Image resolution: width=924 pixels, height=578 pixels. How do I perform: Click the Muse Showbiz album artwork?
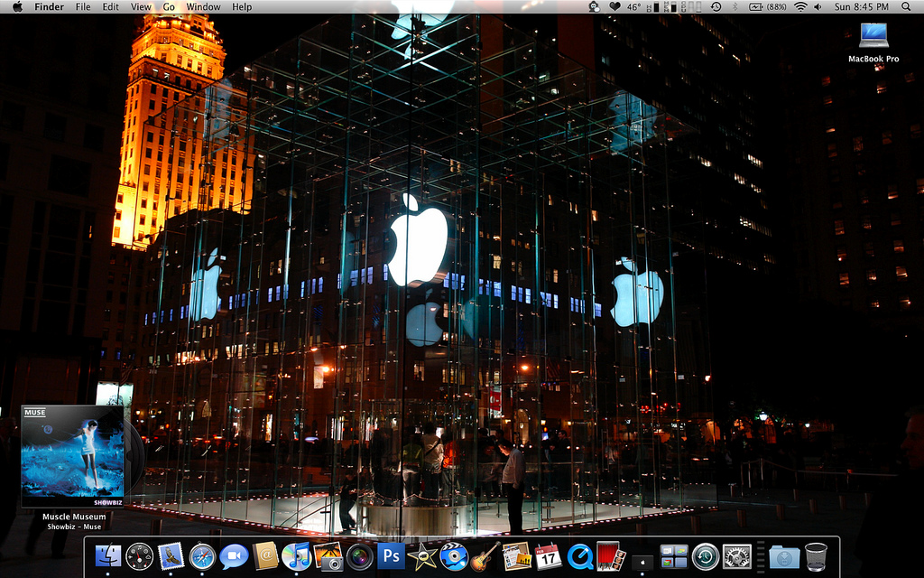click(x=72, y=456)
